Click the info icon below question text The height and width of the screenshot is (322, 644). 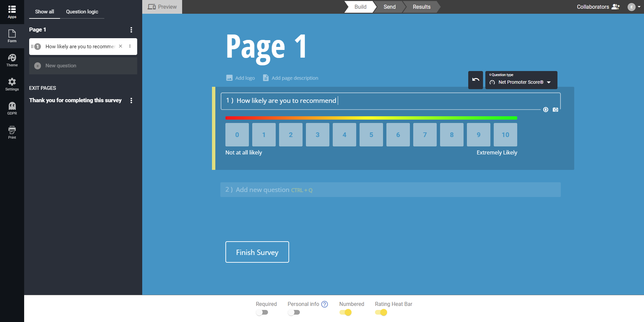[x=546, y=110]
